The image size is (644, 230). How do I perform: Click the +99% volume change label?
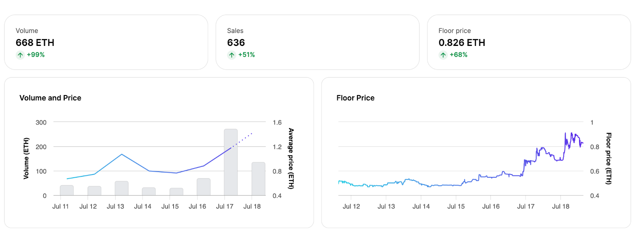pos(36,55)
